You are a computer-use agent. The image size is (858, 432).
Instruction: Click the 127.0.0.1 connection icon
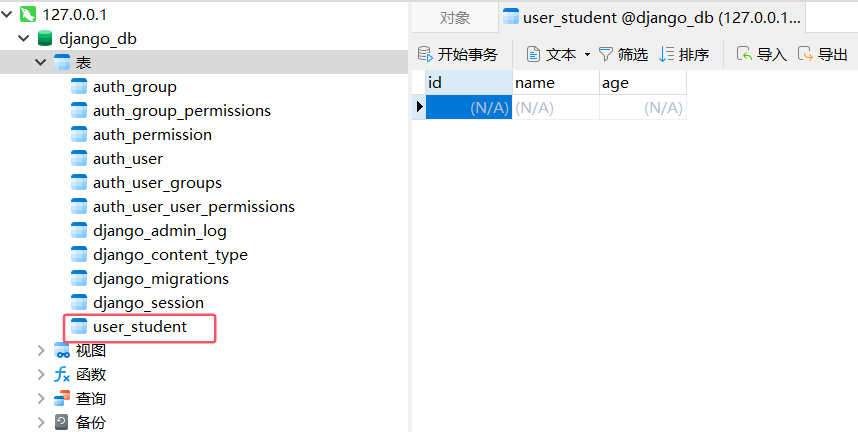coord(28,15)
